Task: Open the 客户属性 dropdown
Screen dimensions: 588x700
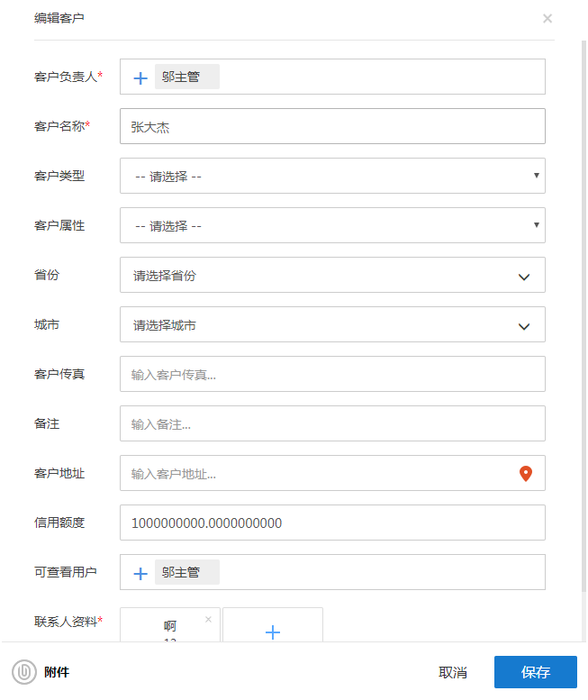Action: tap(332, 225)
